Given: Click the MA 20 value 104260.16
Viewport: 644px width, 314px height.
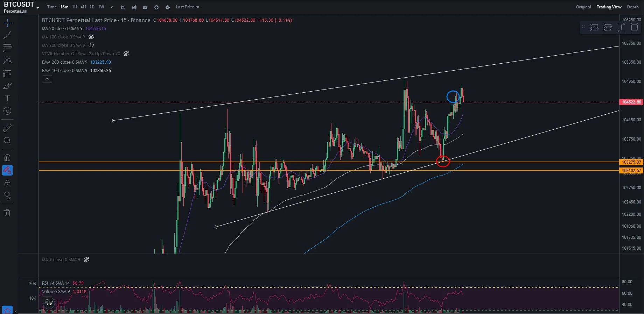Looking at the screenshot, I should [x=96, y=29].
